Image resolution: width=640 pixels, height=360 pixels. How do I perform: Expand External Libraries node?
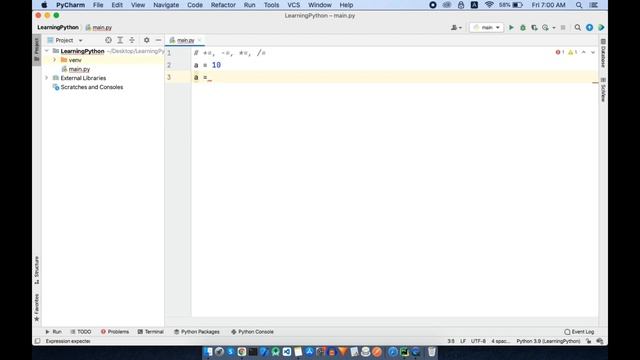coord(47,78)
